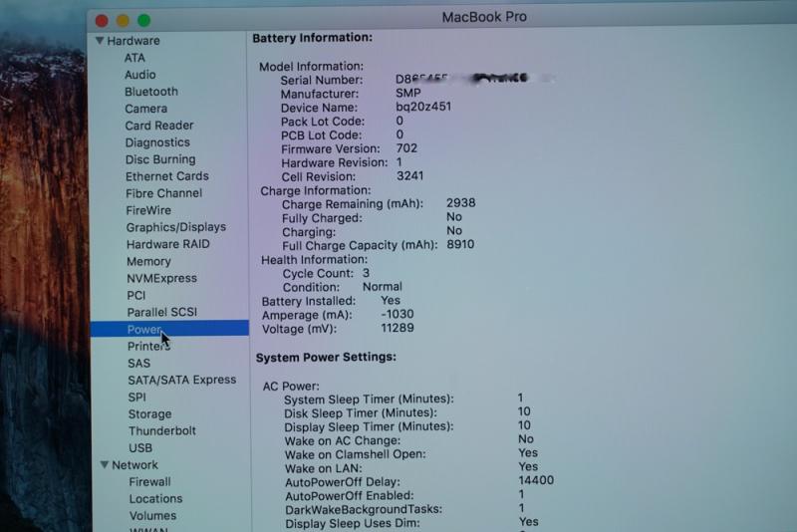This screenshot has width=797, height=532.
Task: Select Memory in the Hardware list
Action: [x=148, y=262]
